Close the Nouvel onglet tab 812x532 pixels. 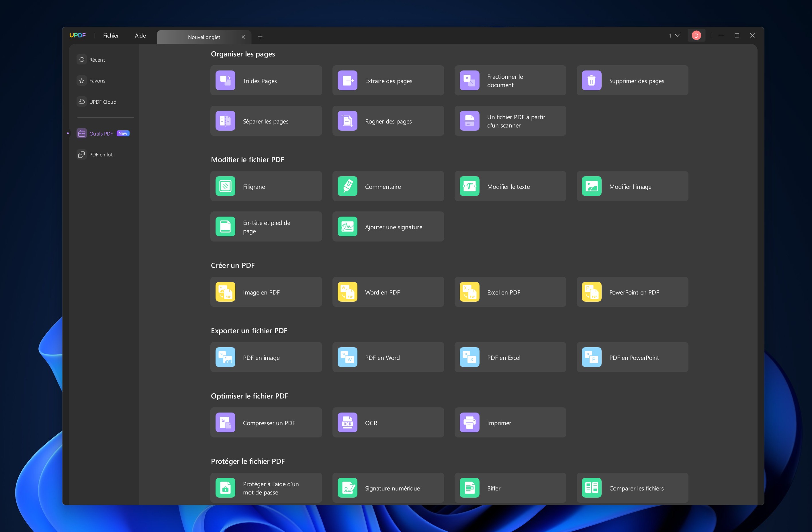pos(243,37)
